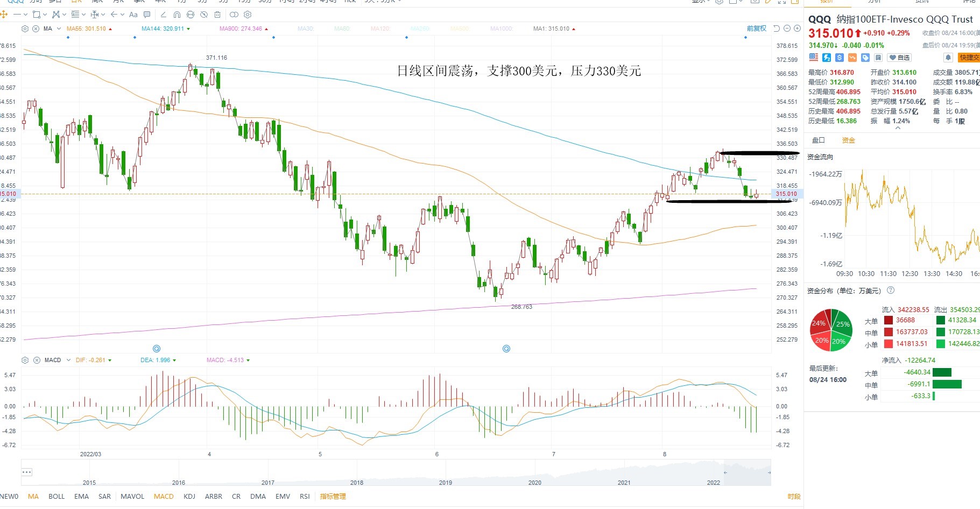
Task: Open the 盘口 tab
Action: pyautogui.click(x=819, y=140)
